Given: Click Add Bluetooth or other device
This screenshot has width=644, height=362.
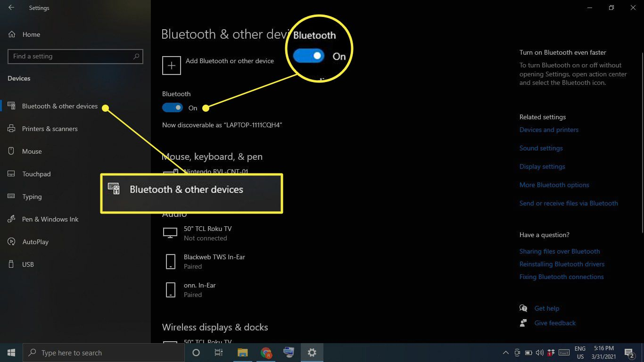Looking at the screenshot, I should pyautogui.click(x=230, y=61).
